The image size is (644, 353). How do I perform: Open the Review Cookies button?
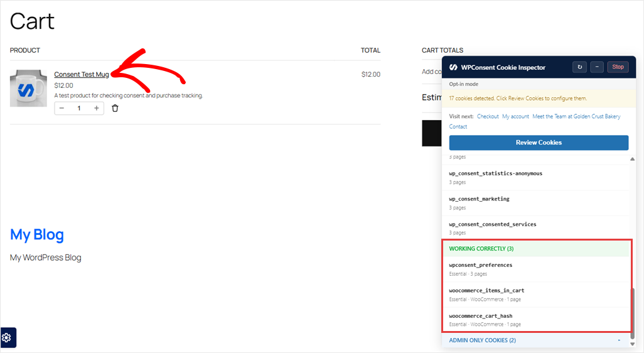(539, 143)
